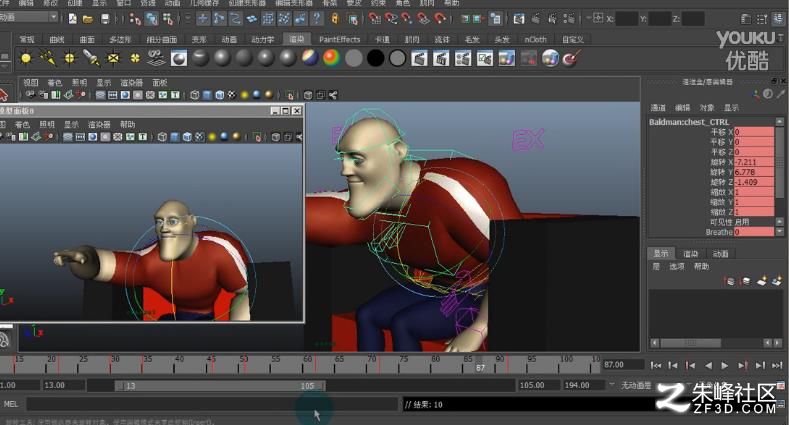Open 通道 menu in channel box
Image resolution: width=789 pixels, height=425 pixels.
click(x=658, y=108)
